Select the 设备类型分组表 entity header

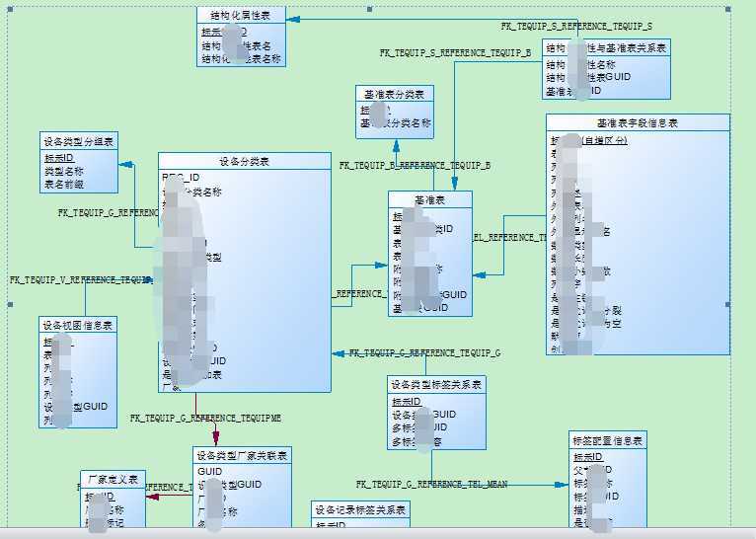pos(79,142)
